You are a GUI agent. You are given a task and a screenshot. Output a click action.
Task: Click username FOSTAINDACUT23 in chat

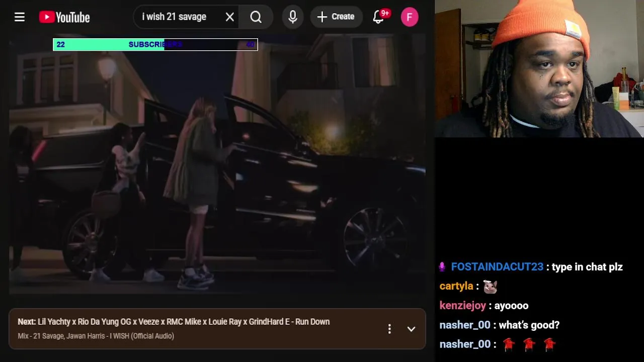coord(497,267)
